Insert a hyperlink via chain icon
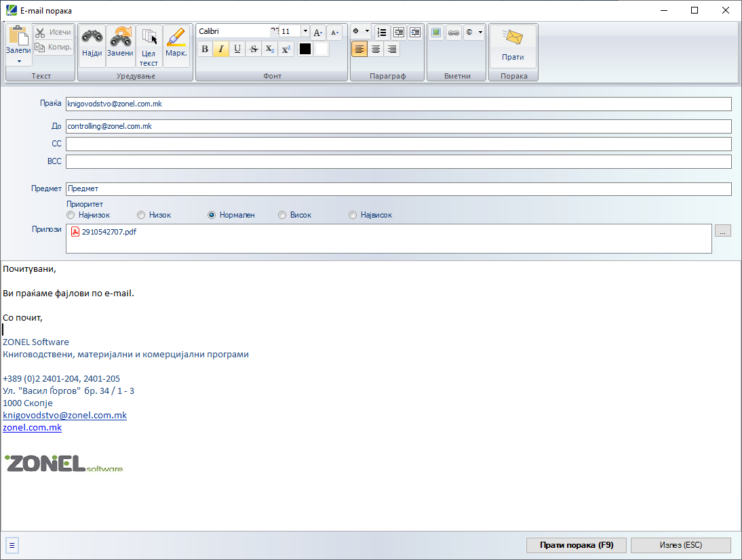The width and height of the screenshot is (742, 560). 453,32
